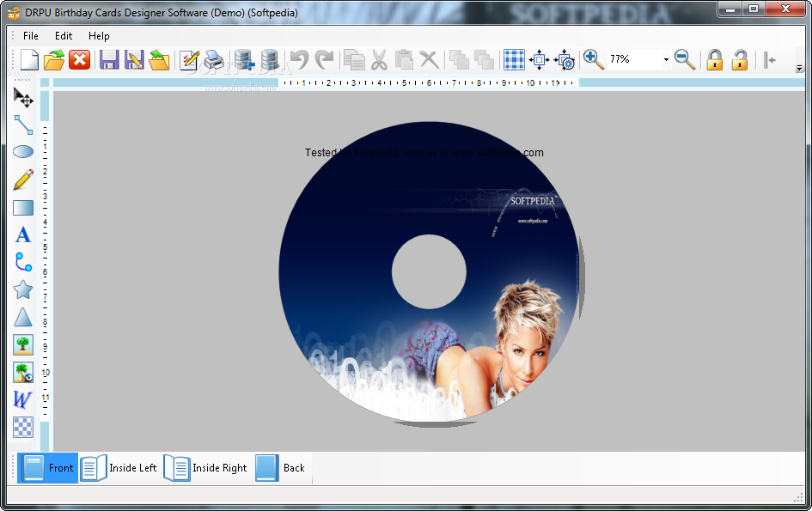The image size is (812, 511).
Task: Open the card properties edit icon
Action: [189, 59]
